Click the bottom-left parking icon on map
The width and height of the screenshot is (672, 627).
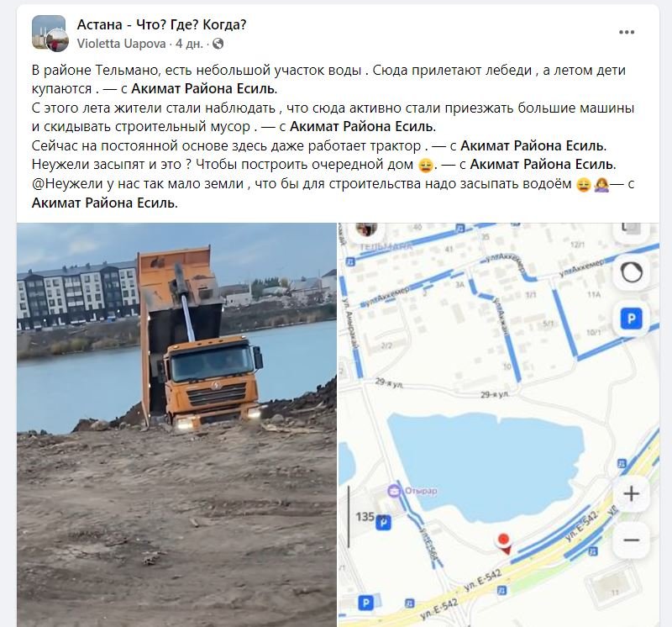tap(365, 603)
